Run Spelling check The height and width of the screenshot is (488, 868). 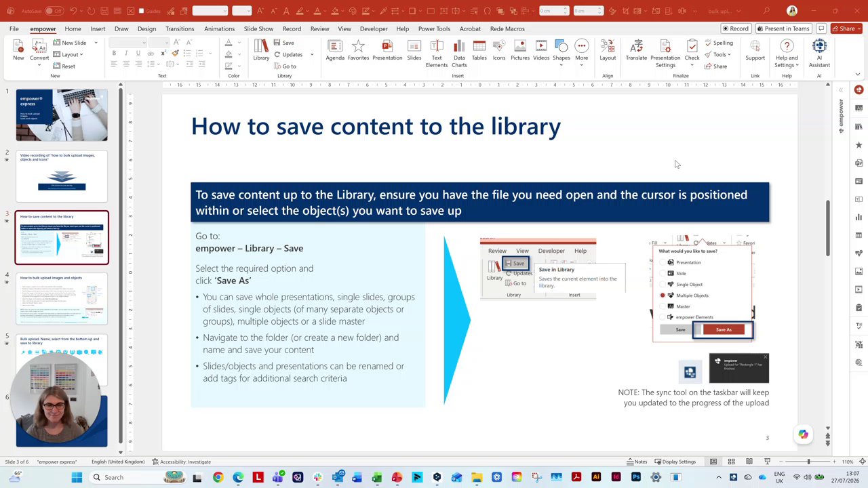[718, 43]
